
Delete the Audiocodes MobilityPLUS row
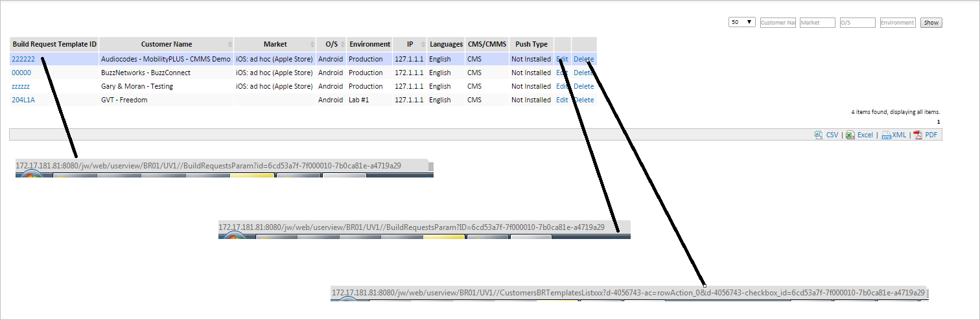[583, 59]
